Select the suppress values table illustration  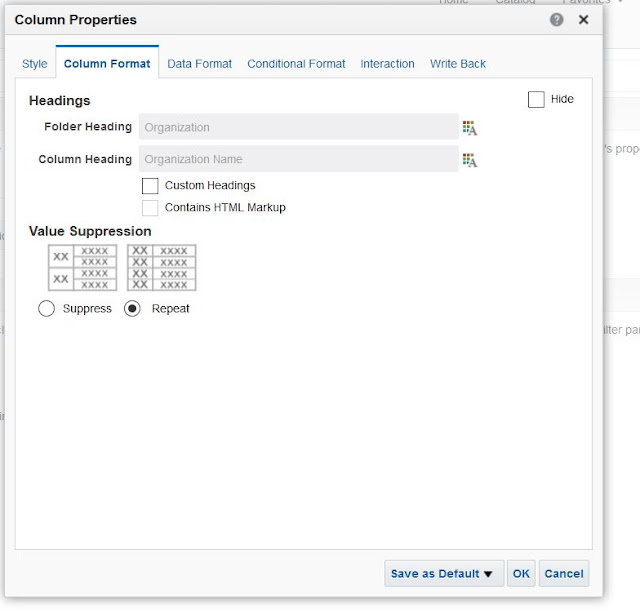coord(82,267)
